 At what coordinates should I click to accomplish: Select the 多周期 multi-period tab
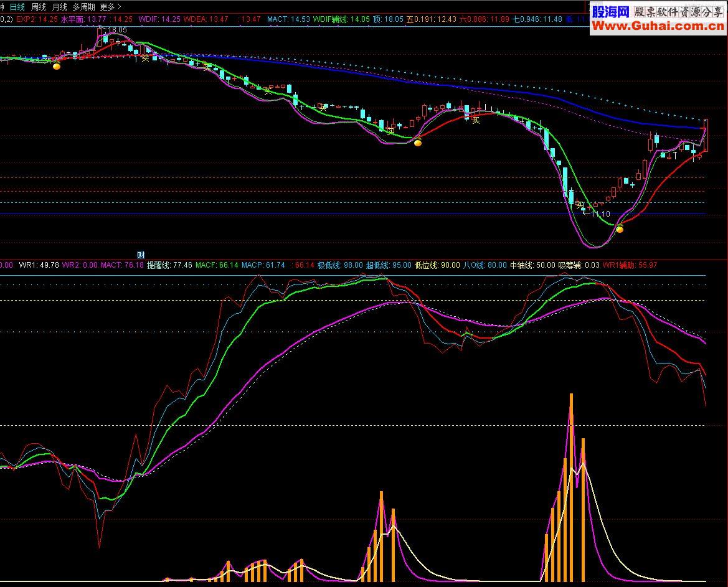click(x=83, y=7)
